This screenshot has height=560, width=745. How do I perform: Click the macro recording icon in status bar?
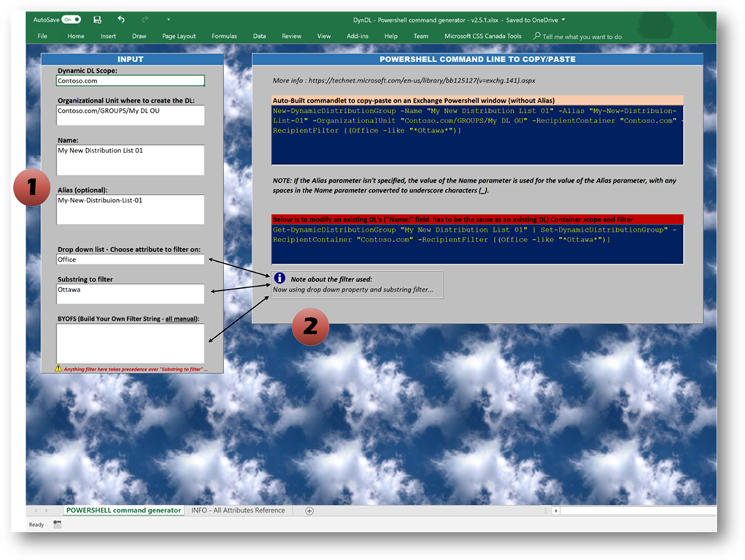pyautogui.click(x=58, y=524)
